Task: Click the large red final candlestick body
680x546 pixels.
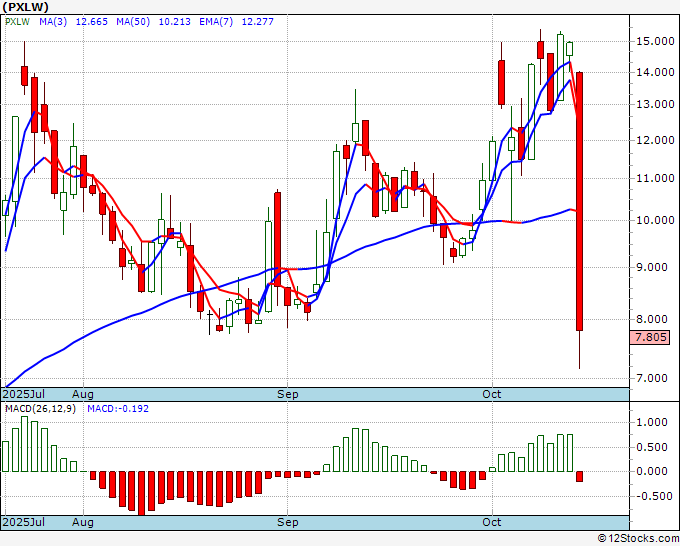Action: 579,202
